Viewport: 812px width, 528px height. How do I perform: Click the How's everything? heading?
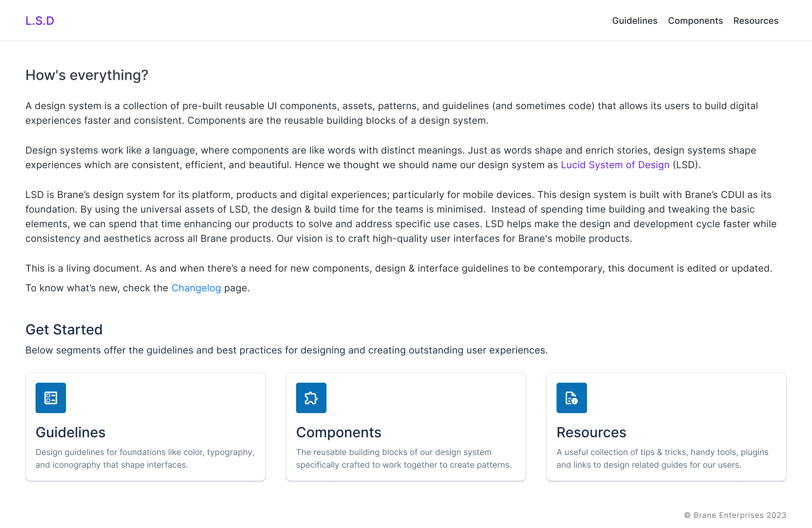click(x=87, y=75)
